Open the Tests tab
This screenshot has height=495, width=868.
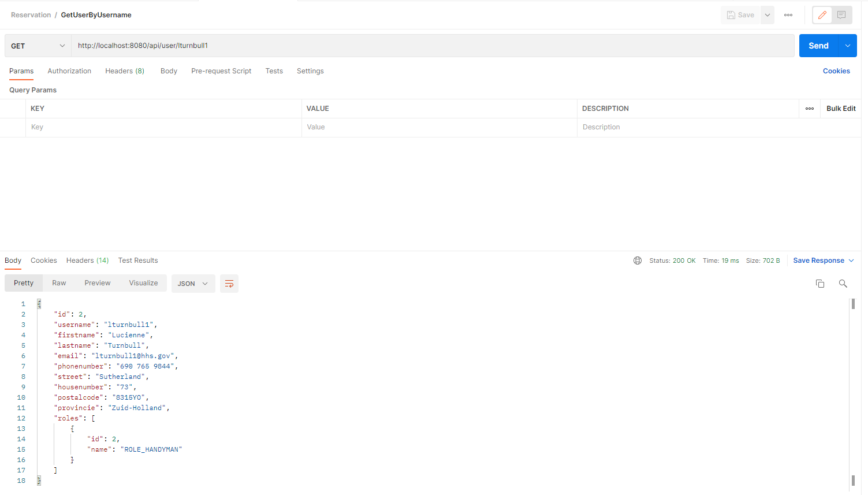[x=274, y=71]
